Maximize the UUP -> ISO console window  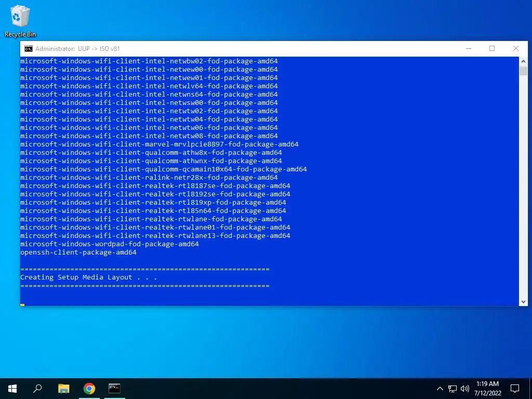coord(492,48)
